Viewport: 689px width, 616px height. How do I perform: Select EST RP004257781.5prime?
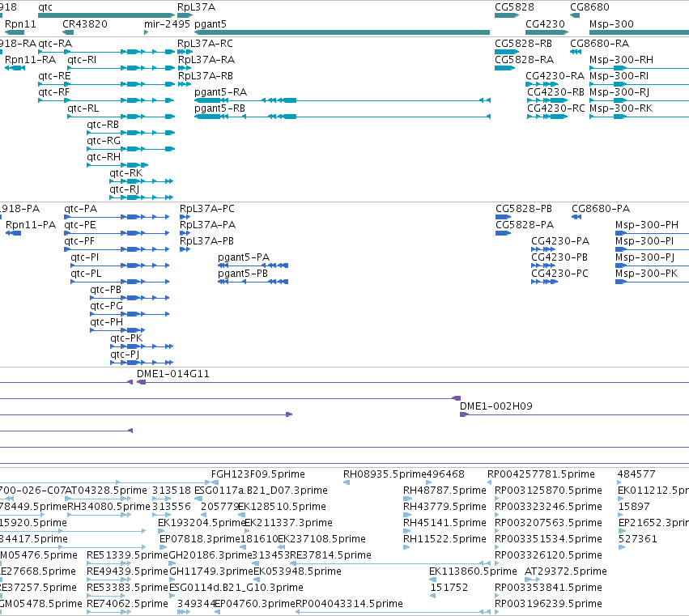(489, 483)
